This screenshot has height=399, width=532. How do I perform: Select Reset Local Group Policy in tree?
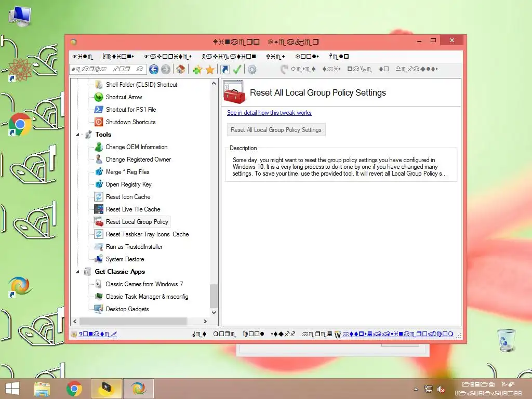[x=137, y=221]
